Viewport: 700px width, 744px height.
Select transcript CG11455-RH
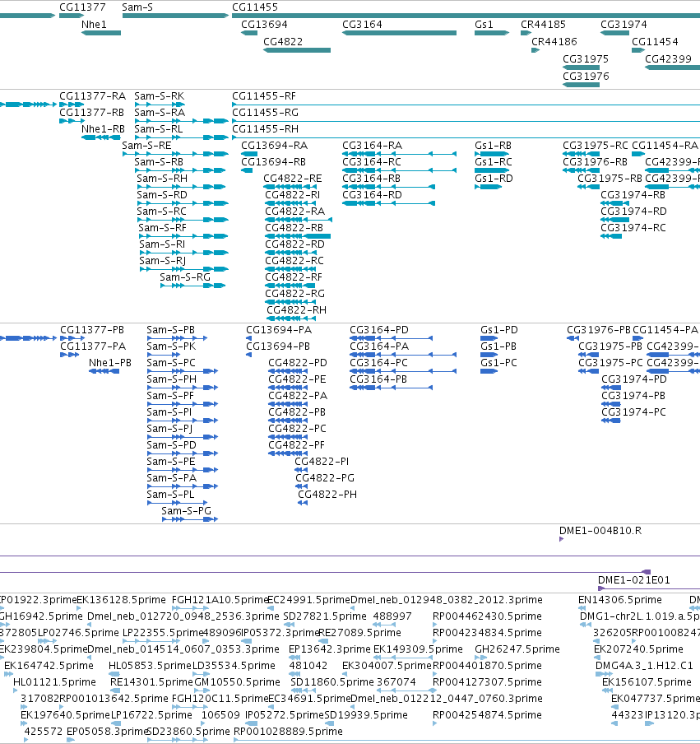(x=265, y=129)
